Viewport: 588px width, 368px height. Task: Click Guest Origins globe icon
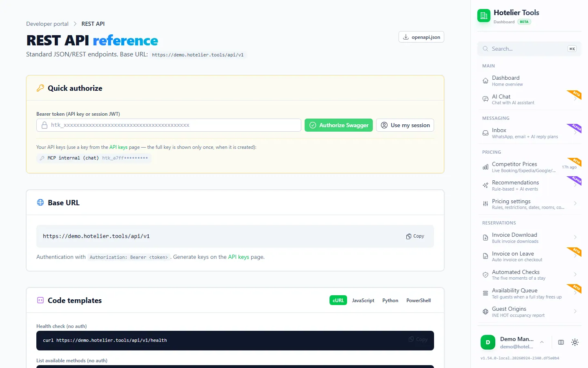(x=486, y=312)
